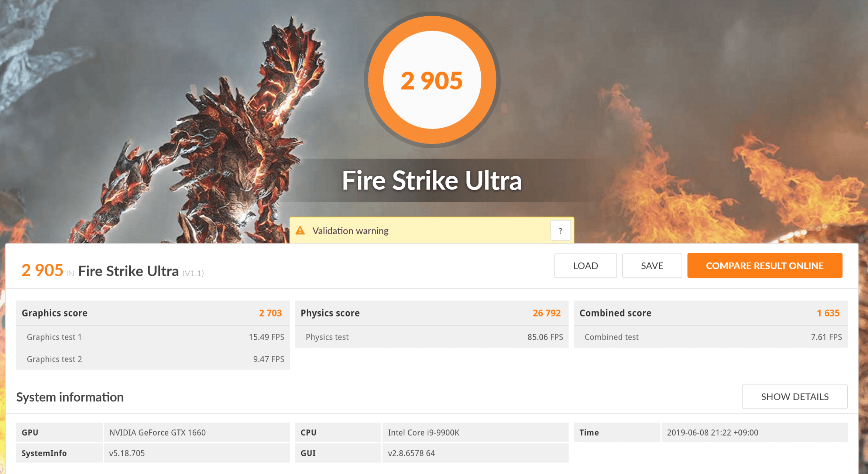Click the SystemInfo version v5.18.705
Image resolution: width=868 pixels, height=474 pixels.
tap(127, 453)
